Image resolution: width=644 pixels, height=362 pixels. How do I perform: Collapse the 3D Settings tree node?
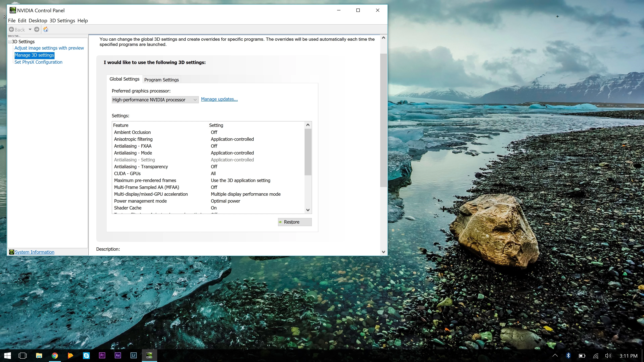tap(10, 42)
